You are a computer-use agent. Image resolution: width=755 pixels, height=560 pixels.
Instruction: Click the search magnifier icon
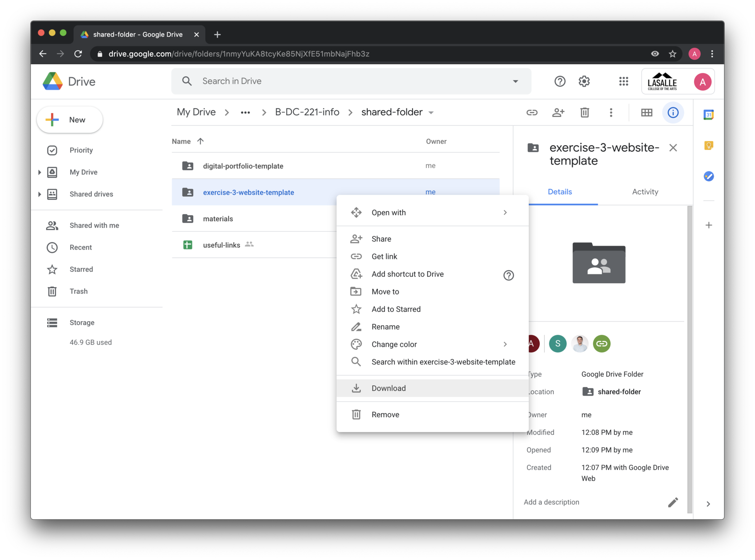(x=187, y=81)
